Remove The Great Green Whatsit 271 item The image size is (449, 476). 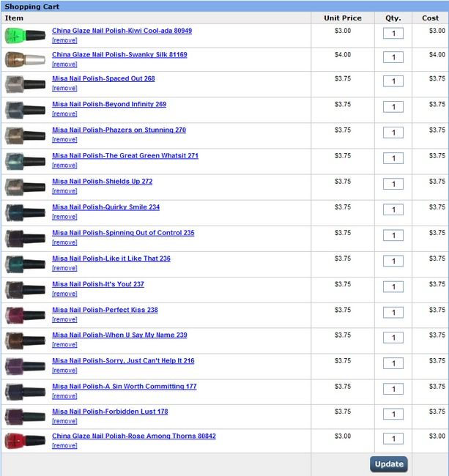[x=64, y=166]
